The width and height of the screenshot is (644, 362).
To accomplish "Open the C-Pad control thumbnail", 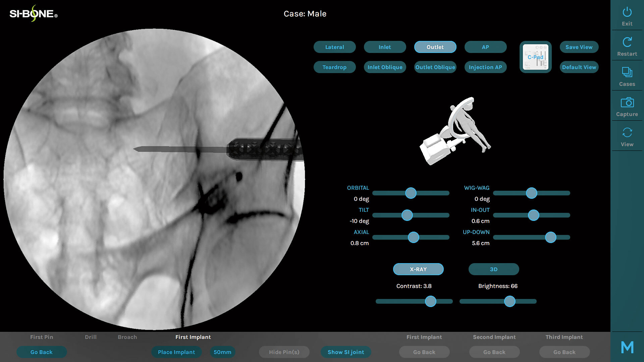I will [535, 57].
